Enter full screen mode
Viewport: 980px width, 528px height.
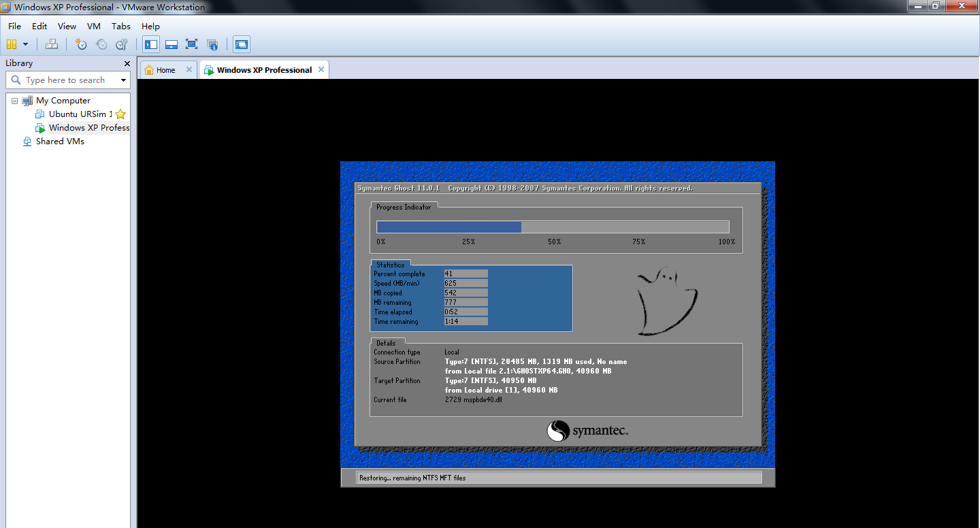(191, 44)
